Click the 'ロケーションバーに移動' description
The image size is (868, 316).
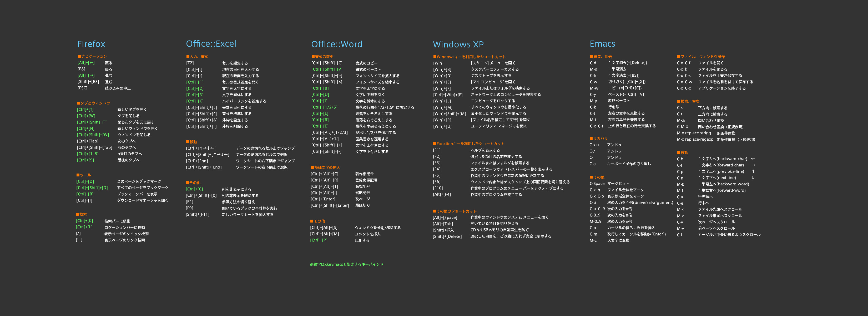coord(125,227)
